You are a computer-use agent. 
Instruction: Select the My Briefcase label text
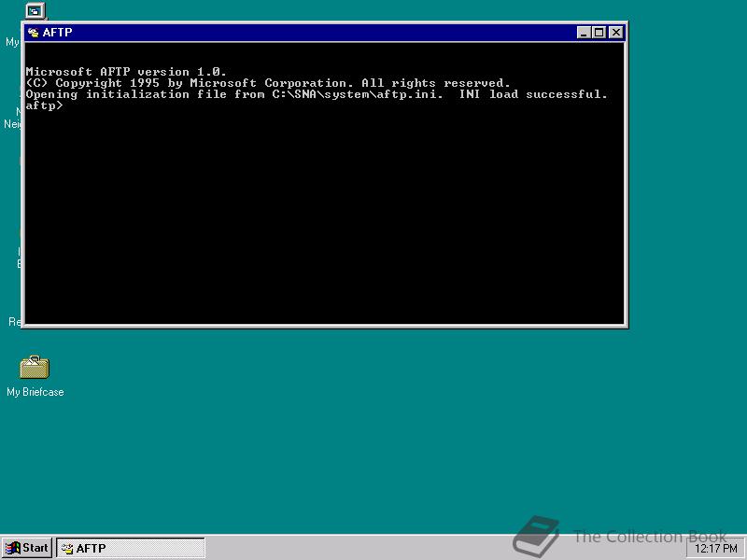[x=35, y=392]
